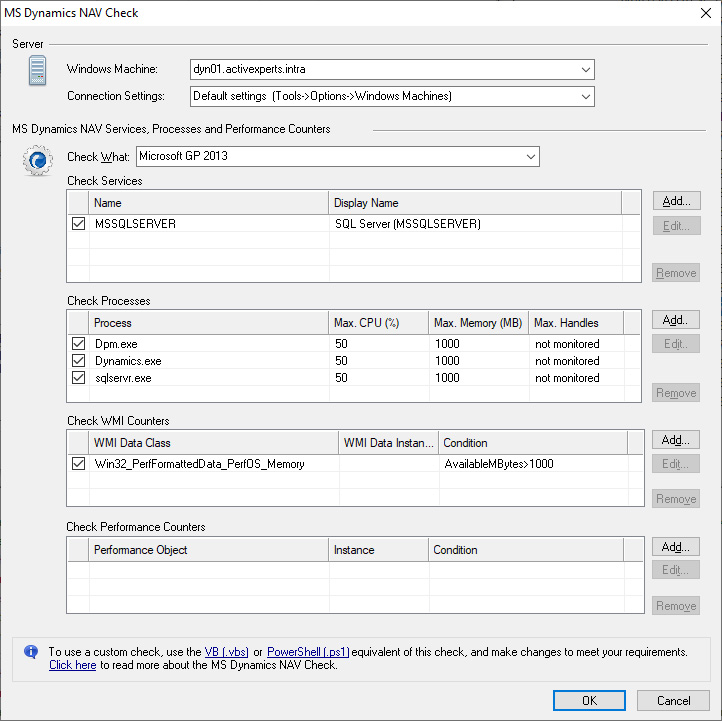Viewport: 722px width, 721px height.
Task: Expand the Check What dropdown
Action: pyautogui.click(x=530, y=157)
